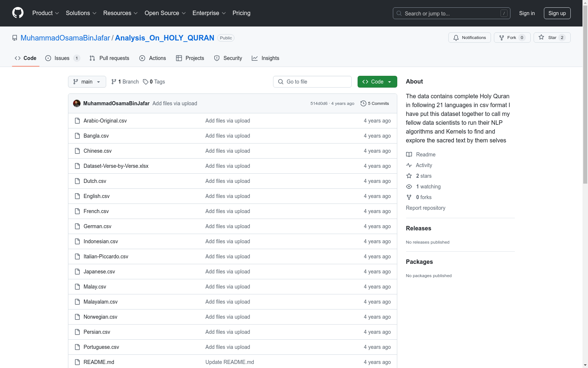Open the main branch selector
Viewport: 588px width, 368px height.
point(87,82)
